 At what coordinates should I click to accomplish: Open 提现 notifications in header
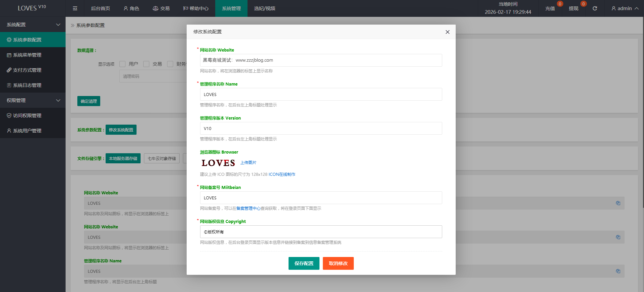coord(574,8)
